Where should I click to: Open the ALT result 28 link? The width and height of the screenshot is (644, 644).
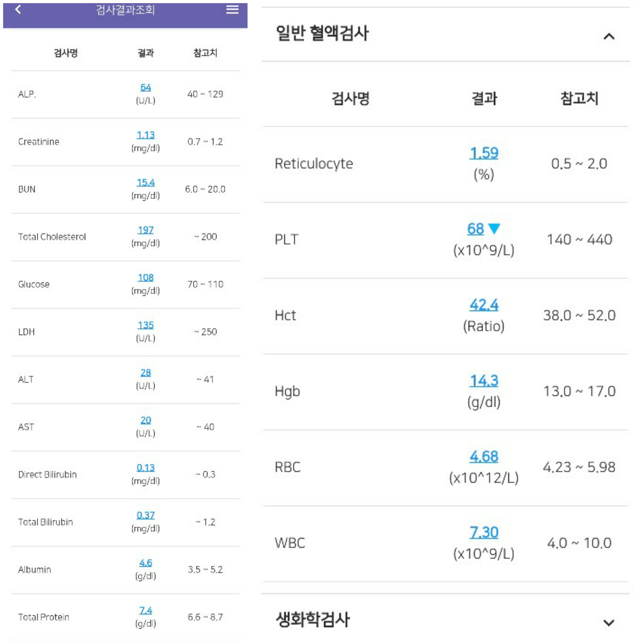tap(146, 373)
